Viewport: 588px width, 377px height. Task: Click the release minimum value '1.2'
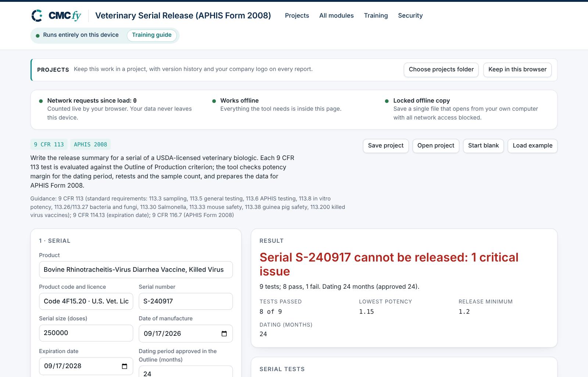click(464, 312)
